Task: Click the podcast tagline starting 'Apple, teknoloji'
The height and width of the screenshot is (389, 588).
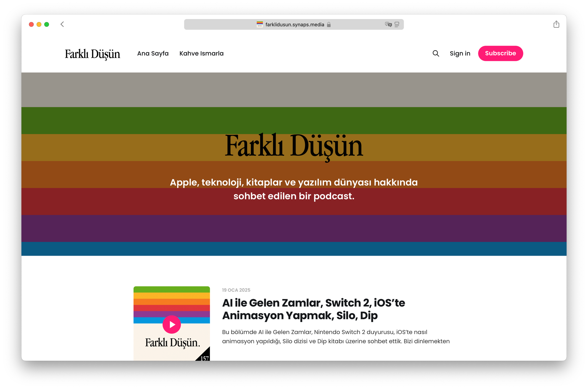Action: 294,189
